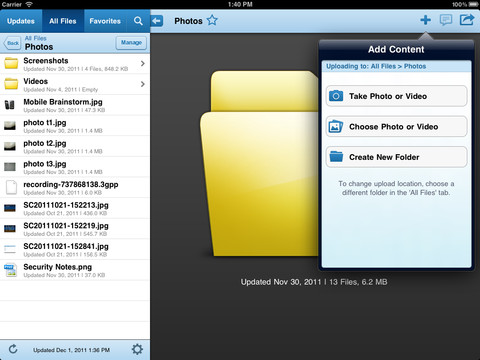Click the blue back arrow beside Photos title
This screenshot has height=360, width=480.
tap(157, 21)
